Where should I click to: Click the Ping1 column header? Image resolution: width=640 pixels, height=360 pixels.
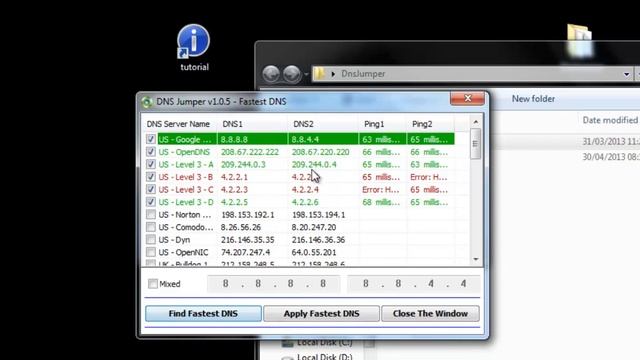(x=382, y=124)
